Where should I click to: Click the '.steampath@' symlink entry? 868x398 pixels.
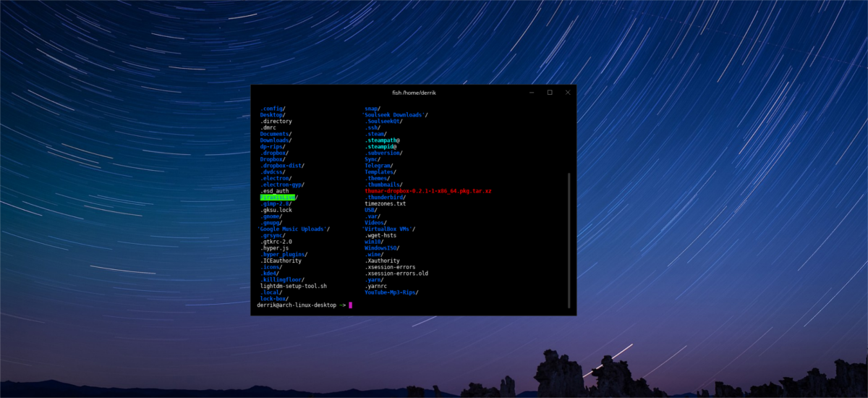[x=383, y=140]
